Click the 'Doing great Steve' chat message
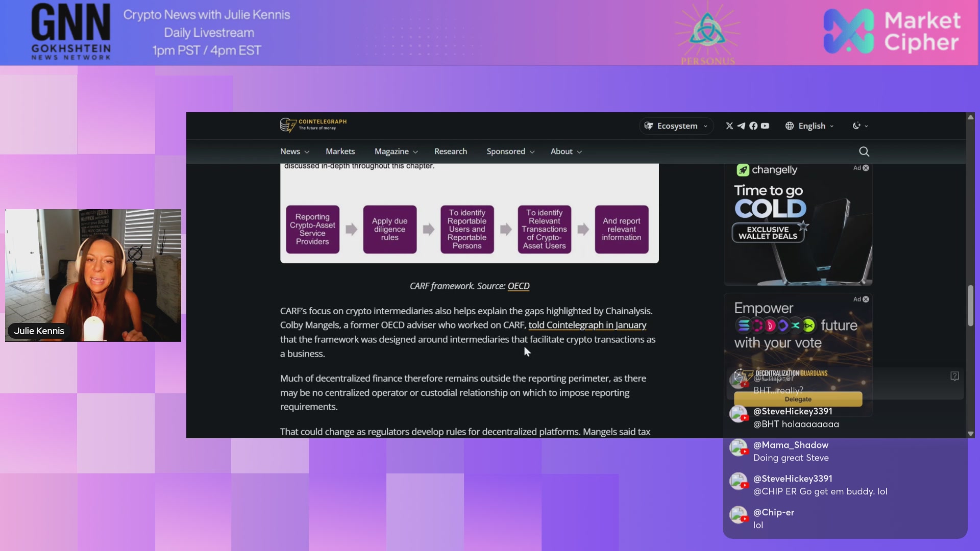This screenshot has width=980, height=551. (791, 458)
